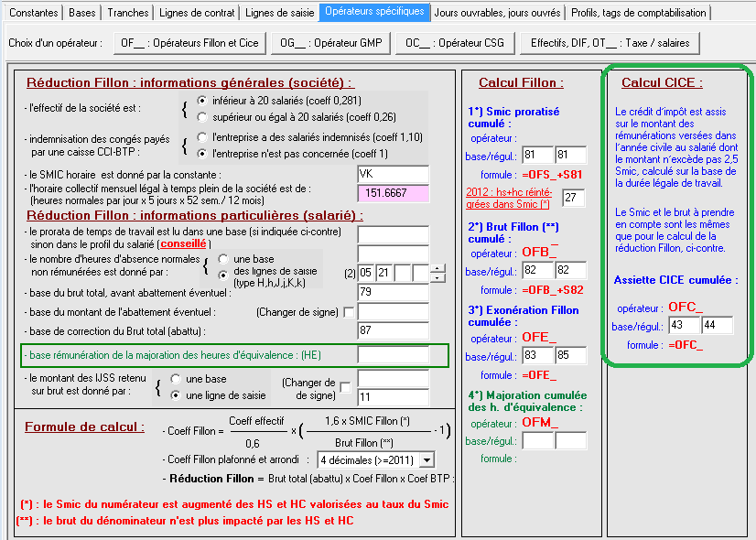Select the Lignes de saisie tab
756x540 pixels.
click(280, 13)
